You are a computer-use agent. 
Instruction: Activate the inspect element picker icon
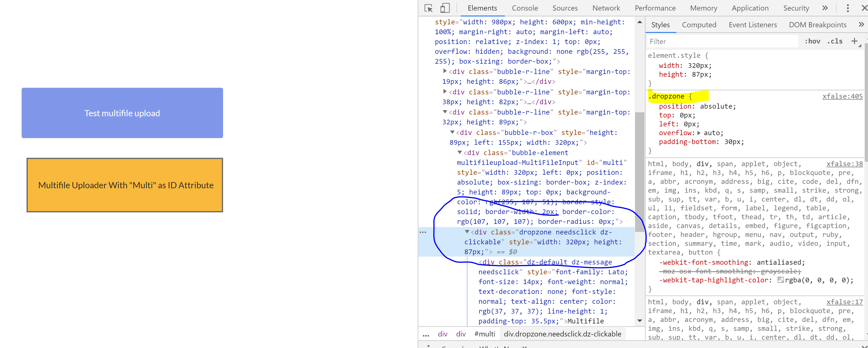coord(429,8)
